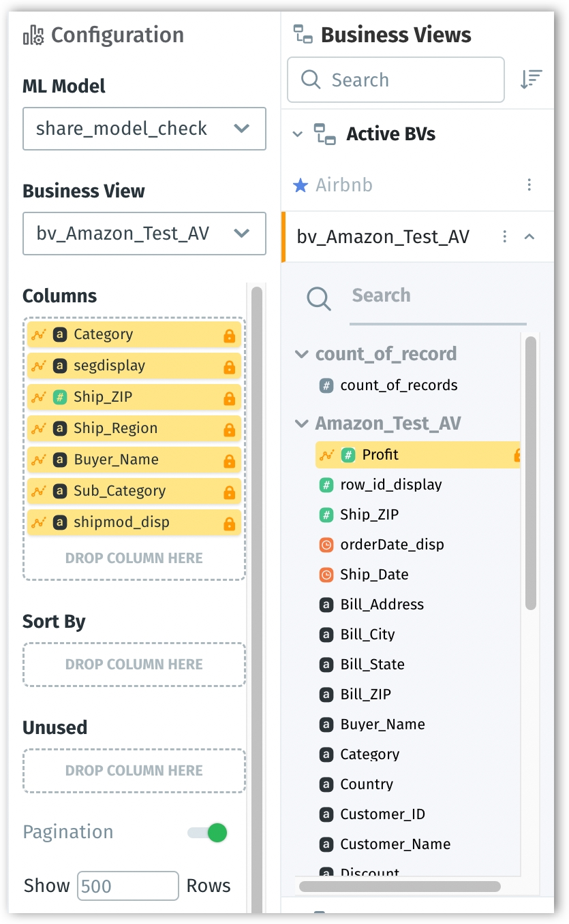This screenshot has height=924, width=569.
Task: Collapse the count_of_record group
Action: tap(301, 354)
